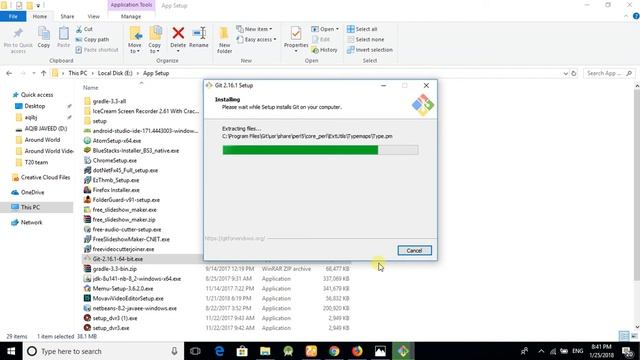Open Firefox from taskbar

pyautogui.click(x=357, y=351)
